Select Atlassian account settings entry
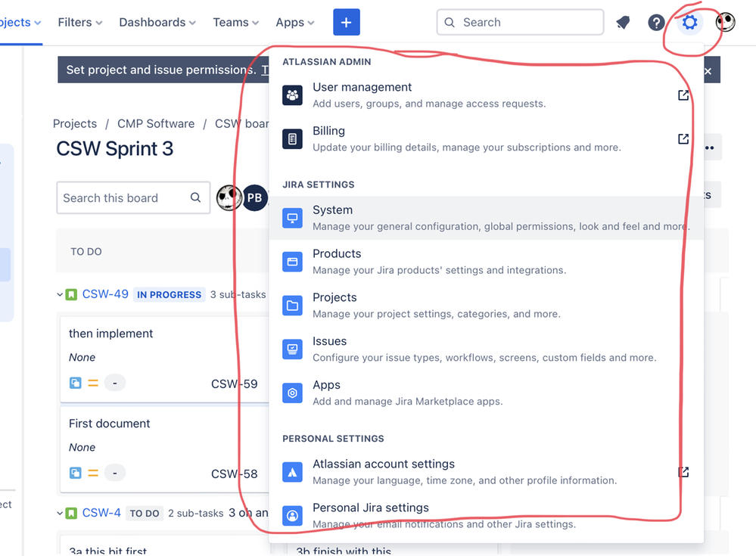 point(486,472)
